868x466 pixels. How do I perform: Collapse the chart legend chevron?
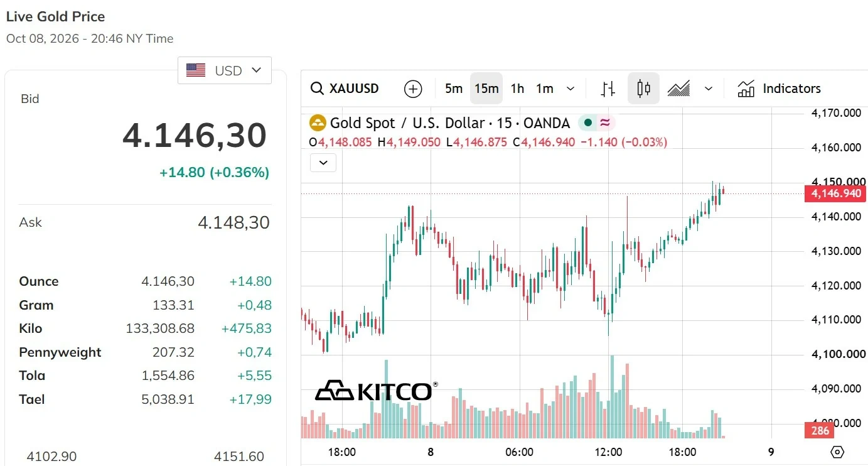(x=323, y=163)
